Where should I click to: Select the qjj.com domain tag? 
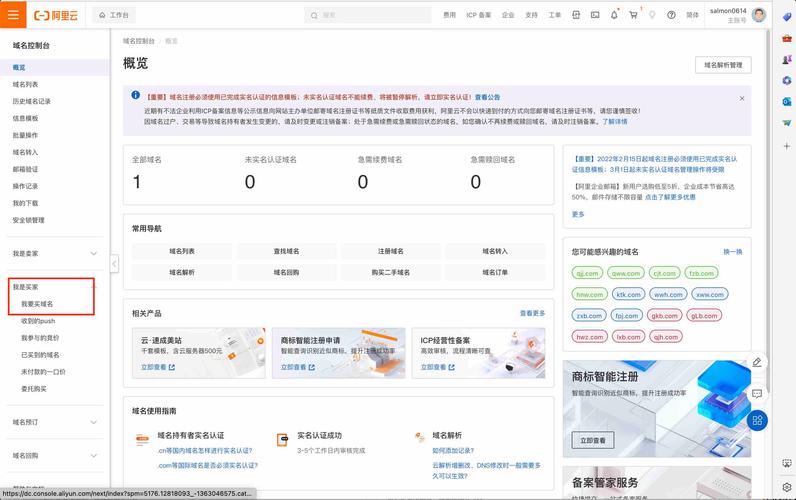pyautogui.click(x=587, y=273)
